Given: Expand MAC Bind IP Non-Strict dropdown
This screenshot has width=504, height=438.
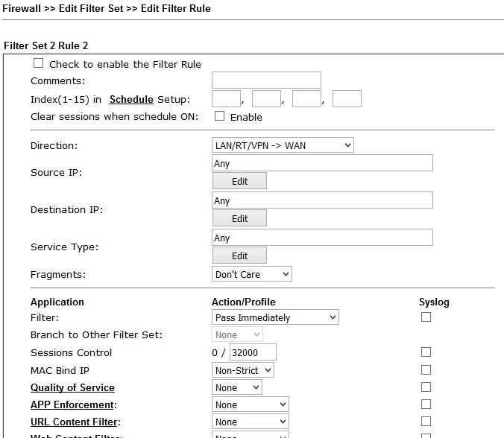Looking at the screenshot, I should click(243, 370).
